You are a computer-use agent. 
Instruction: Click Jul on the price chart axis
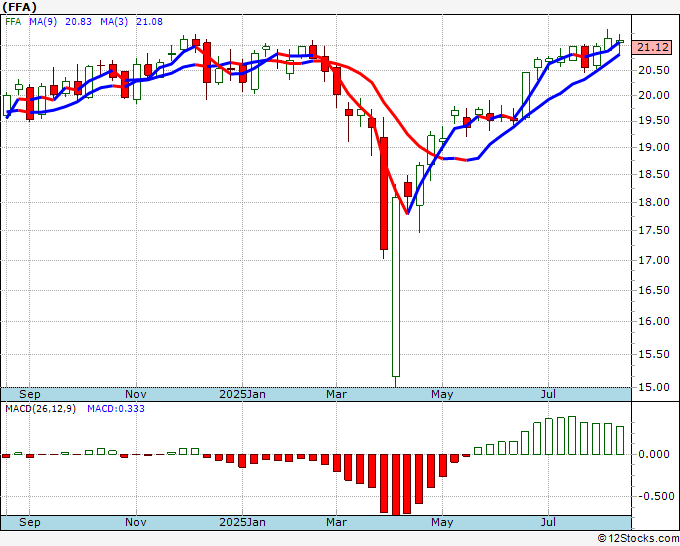(x=549, y=395)
